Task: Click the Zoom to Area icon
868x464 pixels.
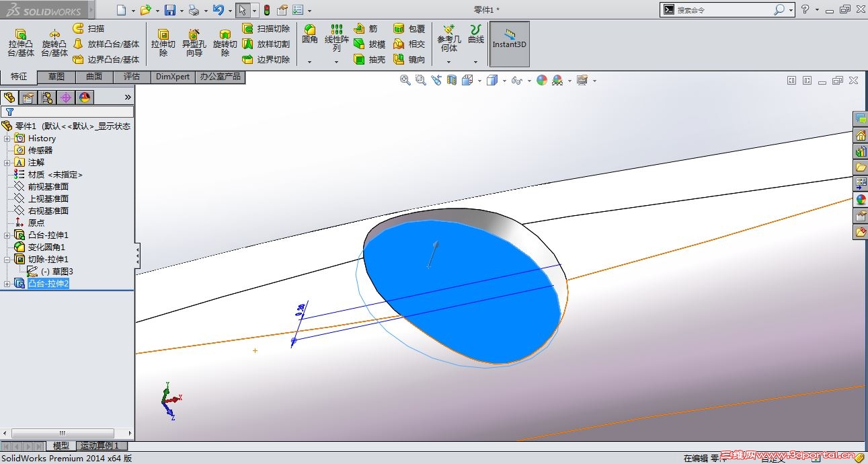Action: (x=421, y=80)
